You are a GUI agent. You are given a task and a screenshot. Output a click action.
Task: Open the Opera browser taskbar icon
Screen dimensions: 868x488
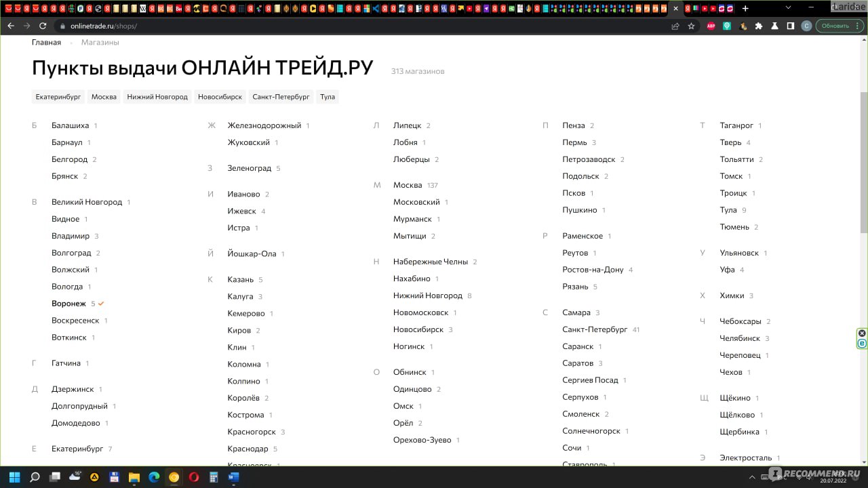(x=194, y=477)
